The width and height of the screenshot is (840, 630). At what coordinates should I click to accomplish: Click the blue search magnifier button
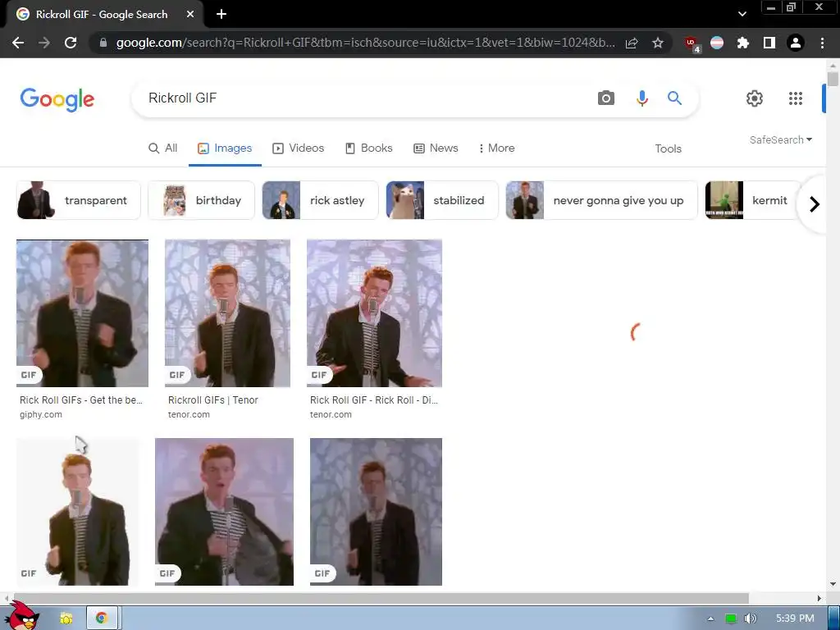[x=674, y=98]
